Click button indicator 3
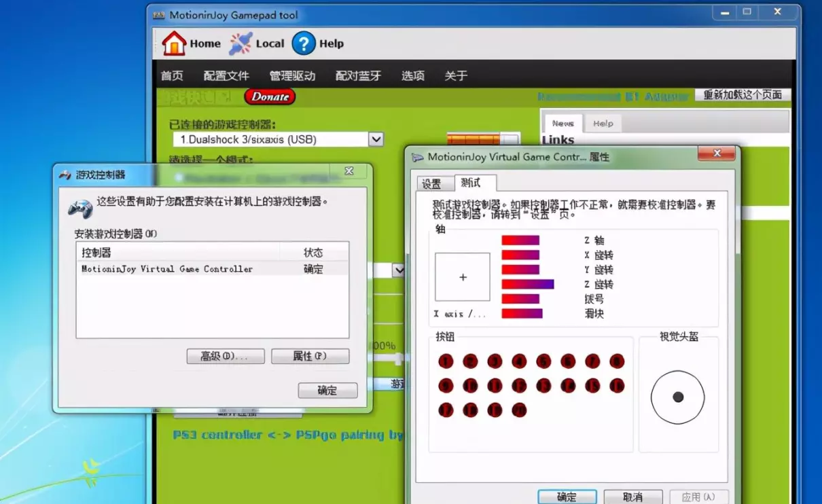Image resolution: width=822 pixels, height=504 pixels. pos(495,361)
